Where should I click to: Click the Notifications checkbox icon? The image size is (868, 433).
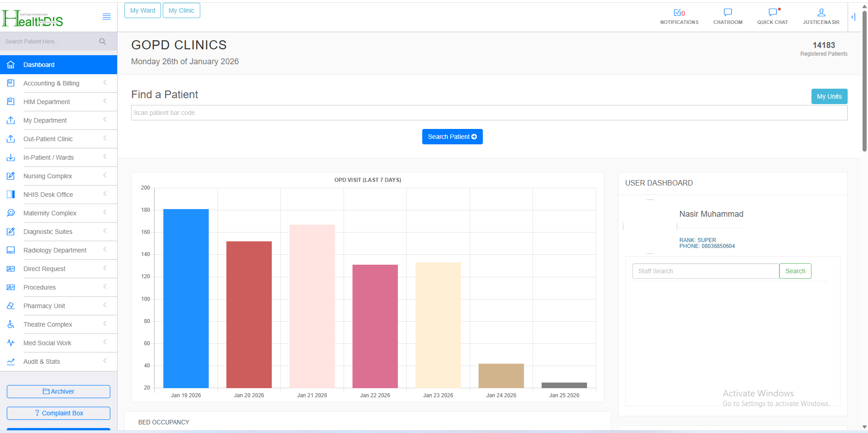677,13
